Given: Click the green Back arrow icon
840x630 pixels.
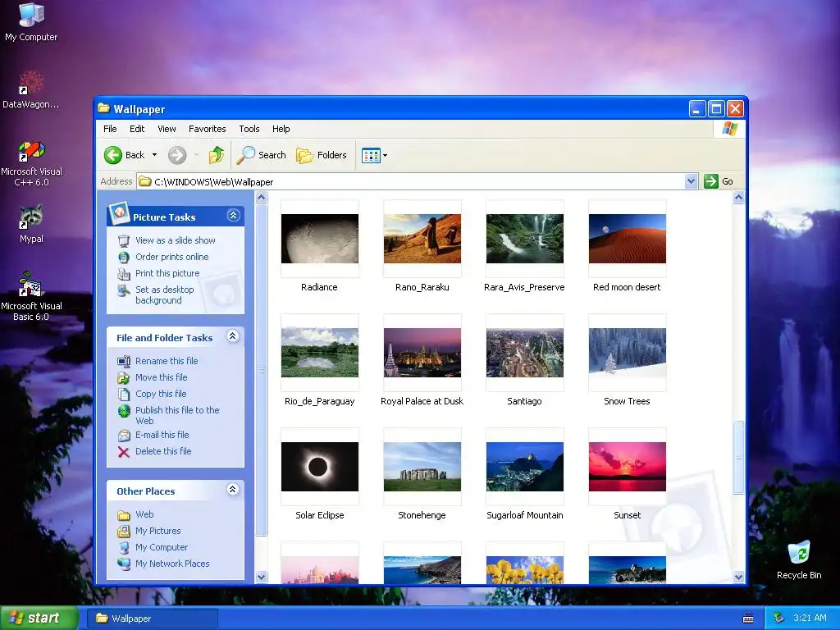Looking at the screenshot, I should [113, 155].
